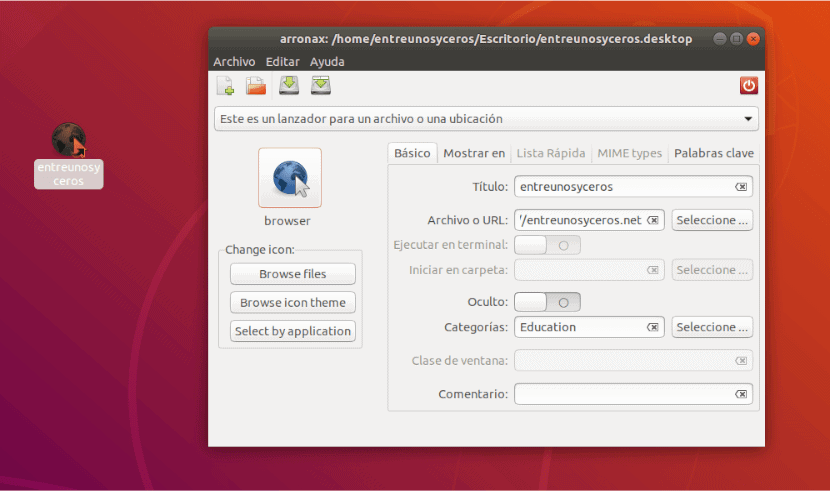Click the new launcher document icon
The width and height of the screenshot is (830, 491).
(225, 86)
